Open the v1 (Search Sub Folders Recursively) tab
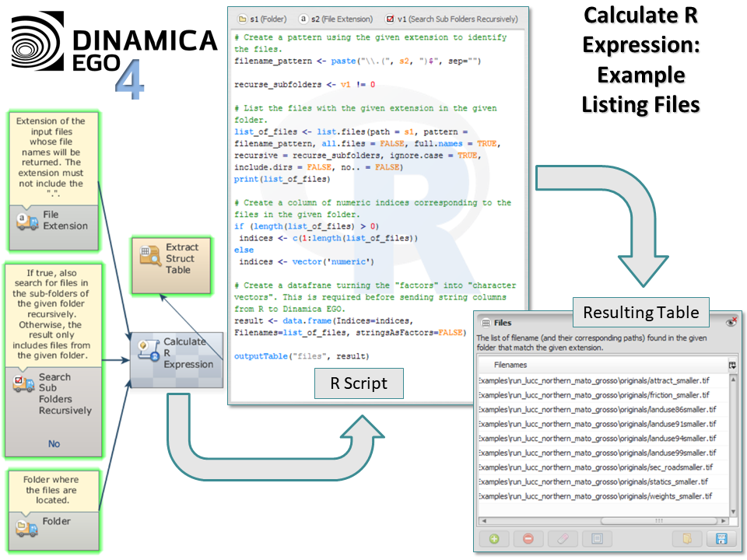 click(451, 19)
